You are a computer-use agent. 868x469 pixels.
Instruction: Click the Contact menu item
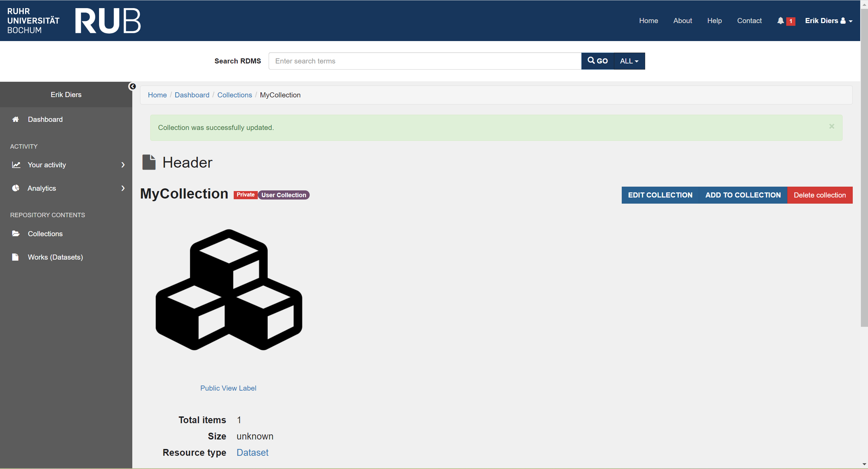pos(750,21)
